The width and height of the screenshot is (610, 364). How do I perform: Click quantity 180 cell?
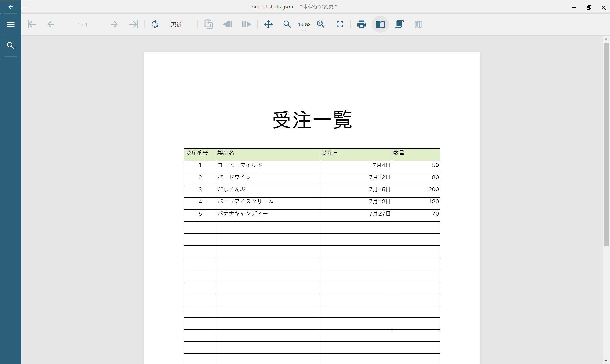416,203
